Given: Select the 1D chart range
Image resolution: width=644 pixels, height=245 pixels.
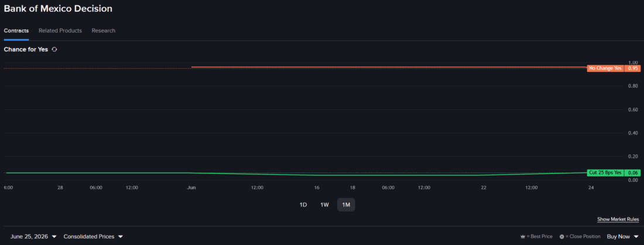Looking at the screenshot, I should (x=303, y=205).
